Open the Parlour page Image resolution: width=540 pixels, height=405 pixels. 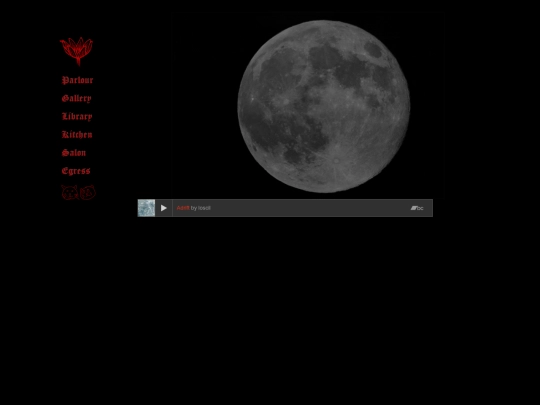click(x=77, y=80)
